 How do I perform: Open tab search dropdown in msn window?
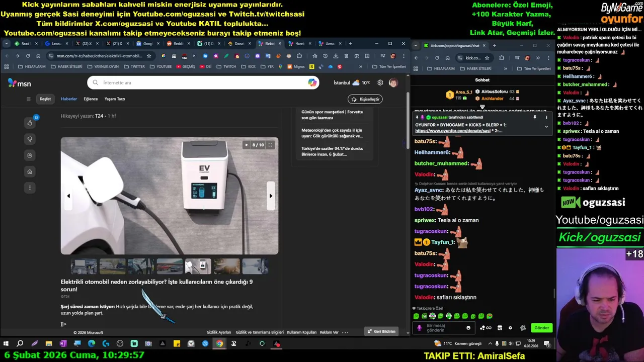click(7, 44)
